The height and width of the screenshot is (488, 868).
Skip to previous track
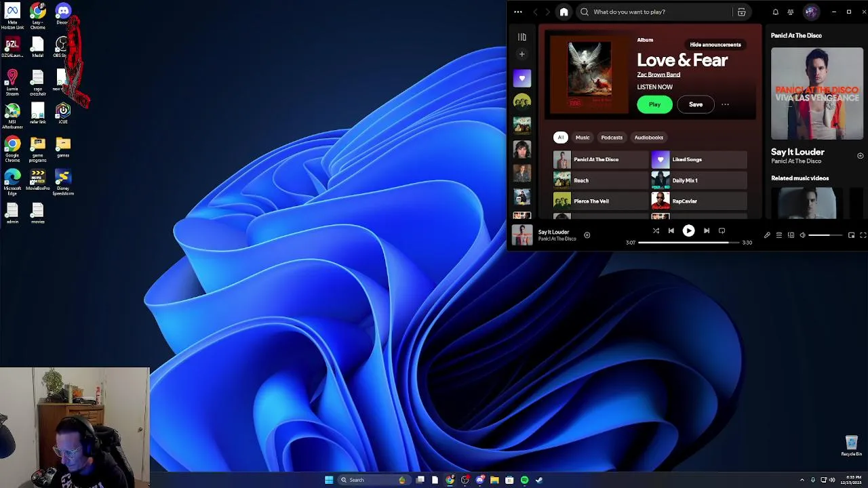click(x=671, y=231)
